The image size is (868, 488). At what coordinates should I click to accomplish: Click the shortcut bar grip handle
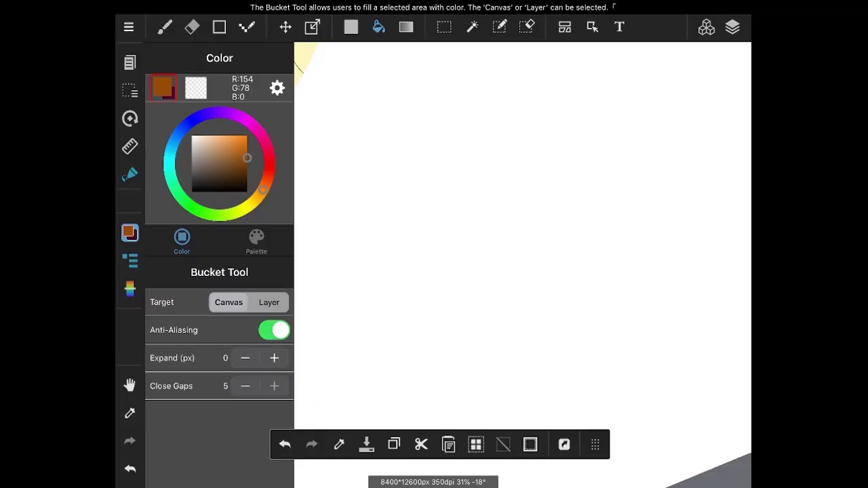click(x=595, y=445)
